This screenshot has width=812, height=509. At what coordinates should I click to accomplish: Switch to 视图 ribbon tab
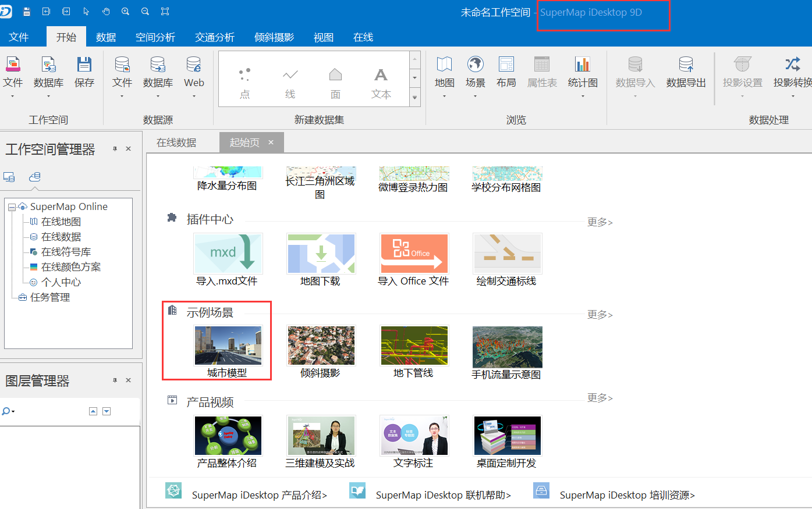[324, 37]
